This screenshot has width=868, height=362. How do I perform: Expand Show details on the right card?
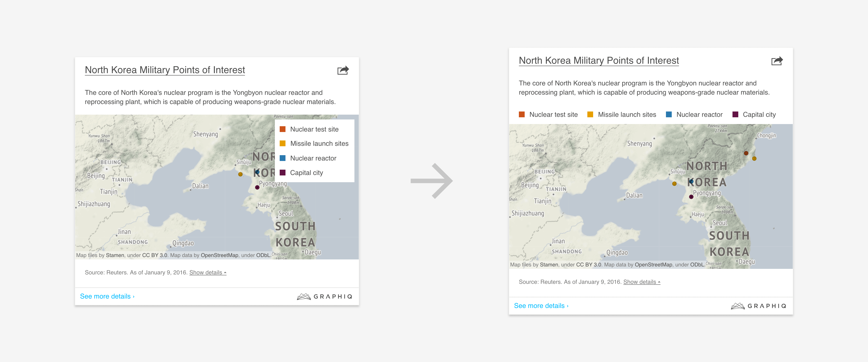pos(642,282)
